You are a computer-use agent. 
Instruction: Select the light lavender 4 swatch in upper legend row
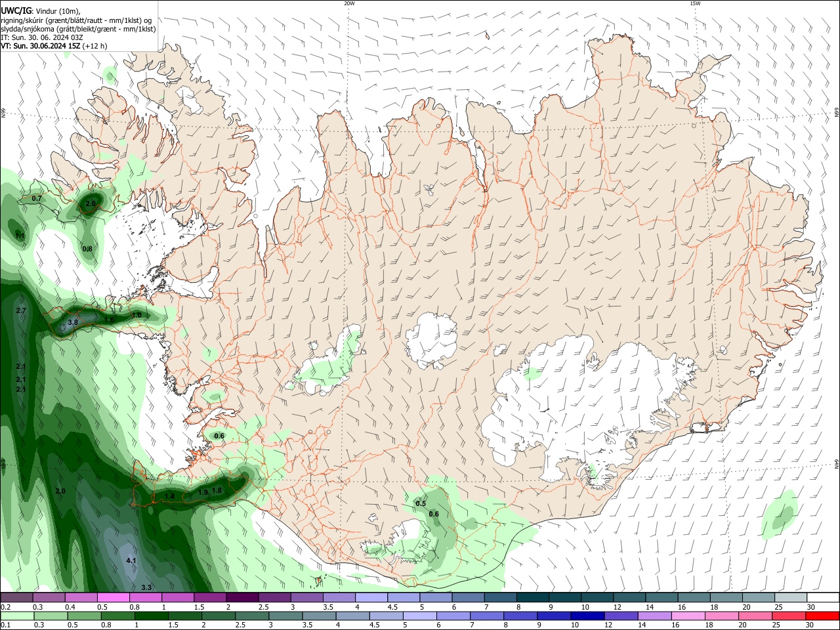point(371,598)
